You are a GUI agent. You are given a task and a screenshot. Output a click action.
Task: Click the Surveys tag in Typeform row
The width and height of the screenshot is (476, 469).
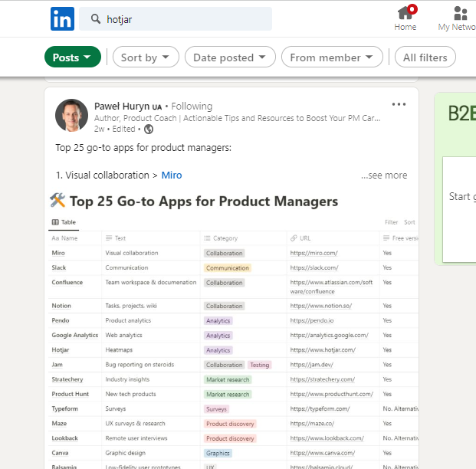[216, 409]
